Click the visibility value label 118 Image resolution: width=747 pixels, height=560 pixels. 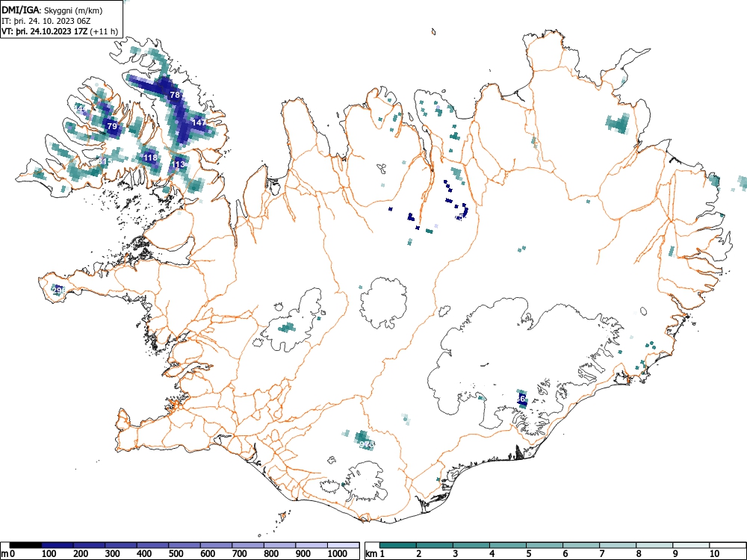coord(150,158)
